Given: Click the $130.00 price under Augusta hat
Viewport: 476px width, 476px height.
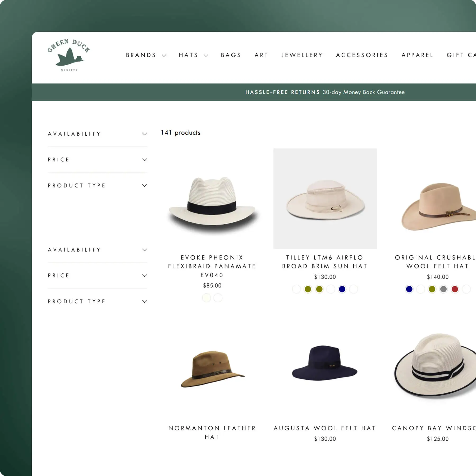Looking at the screenshot, I should tap(325, 439).
